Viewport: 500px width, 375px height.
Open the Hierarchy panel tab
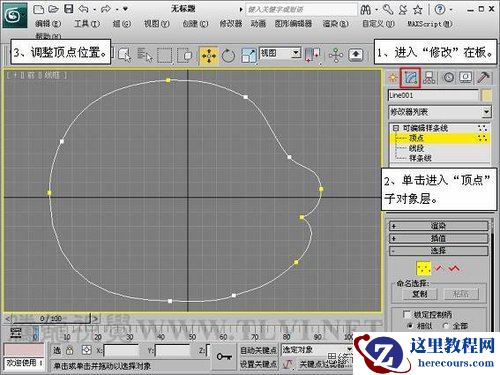[429, 78]
